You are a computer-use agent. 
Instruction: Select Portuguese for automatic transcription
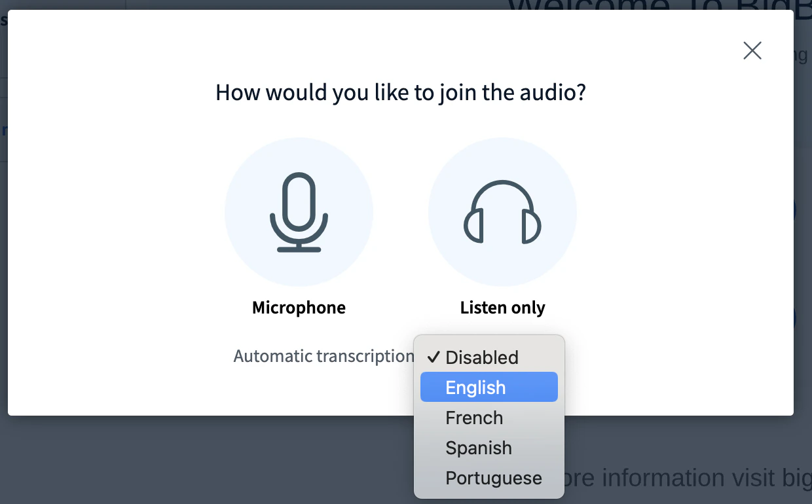click(494, 478)
